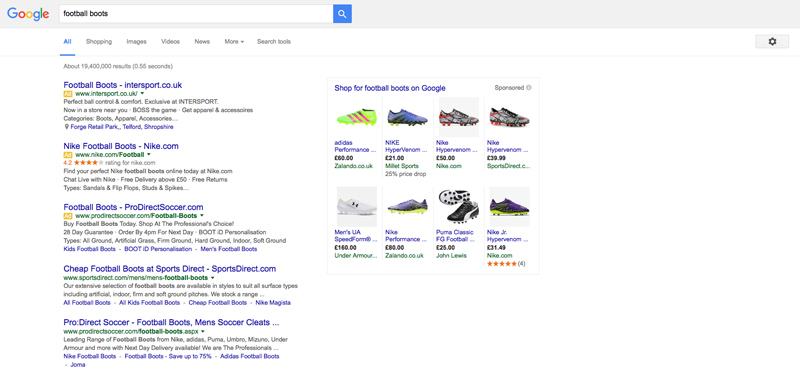Open Cheap Football Boots sitelink
Image resolution: width=800 pixels, height=380 pixels.
tap(218, 302)
